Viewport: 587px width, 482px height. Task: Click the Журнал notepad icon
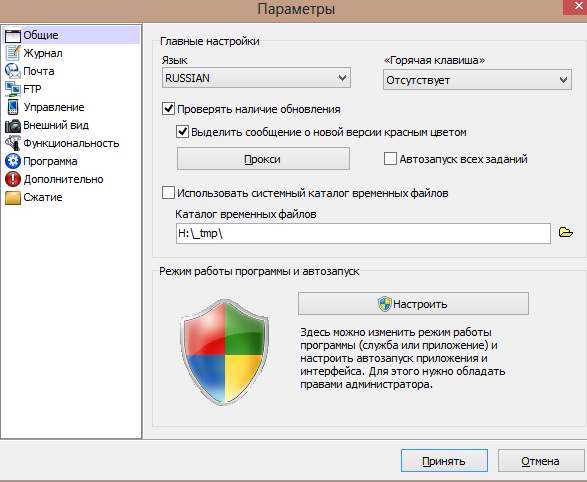[12, 53]
